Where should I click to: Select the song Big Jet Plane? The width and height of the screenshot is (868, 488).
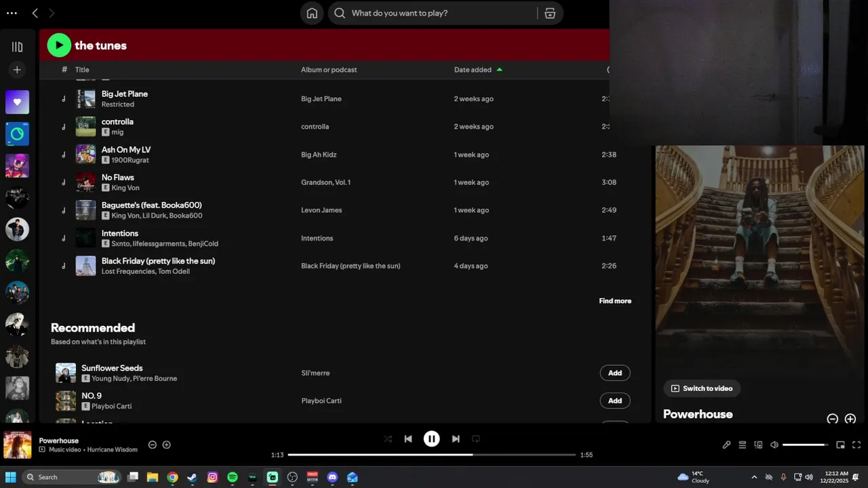click(x=125, y=94)
